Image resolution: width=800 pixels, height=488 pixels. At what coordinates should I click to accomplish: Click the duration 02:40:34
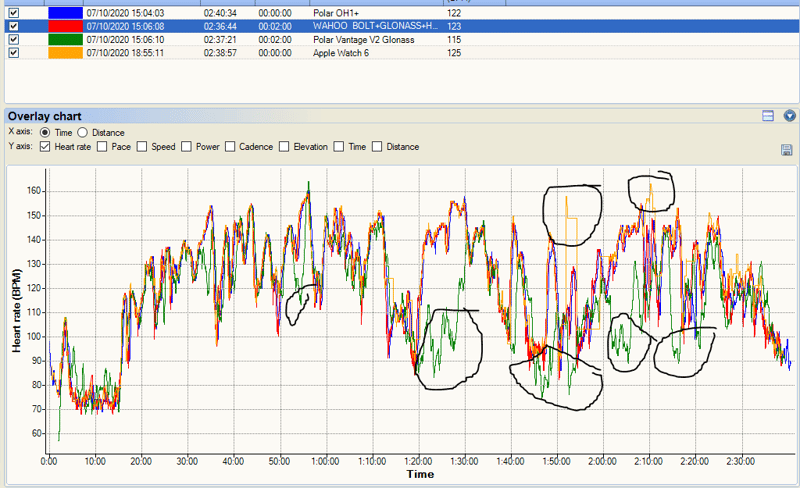(220, 13)
